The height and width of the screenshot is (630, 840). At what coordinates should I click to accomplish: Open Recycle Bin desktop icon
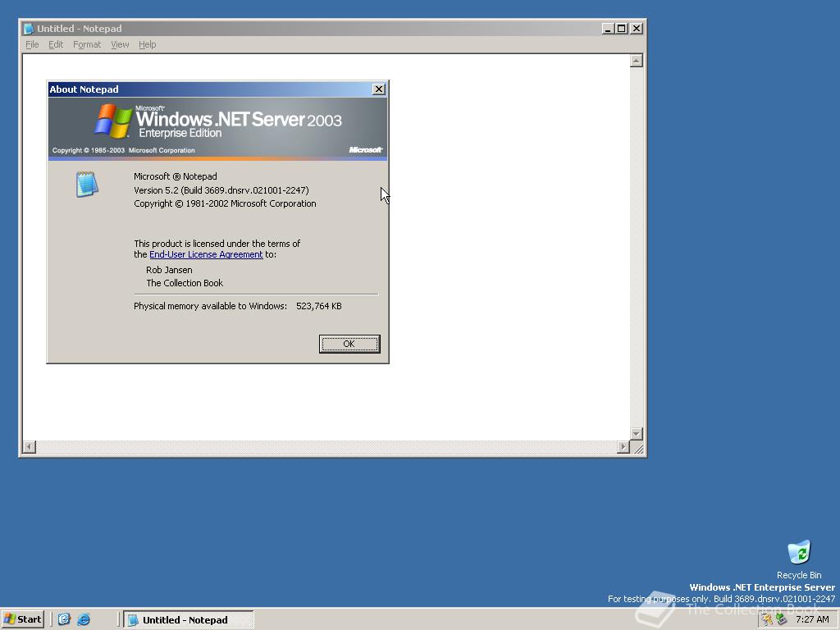click(799, 559)
